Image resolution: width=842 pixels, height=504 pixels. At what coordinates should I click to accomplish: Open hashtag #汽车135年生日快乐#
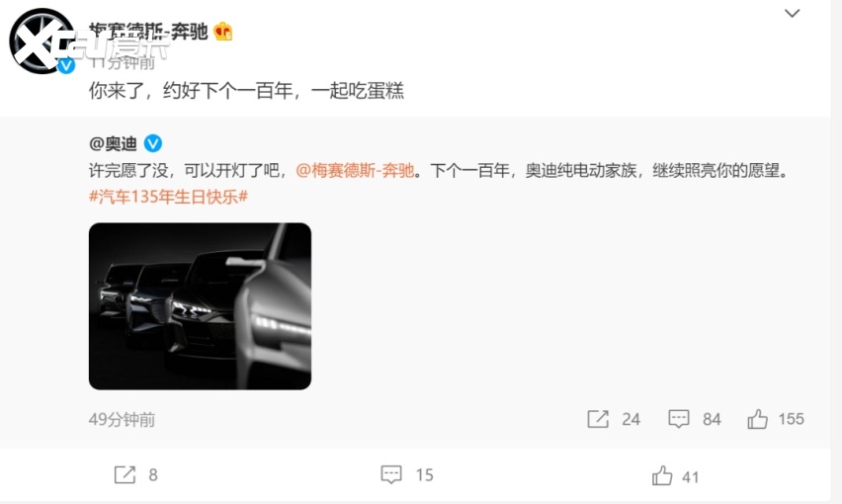click(x=168, y=197)
